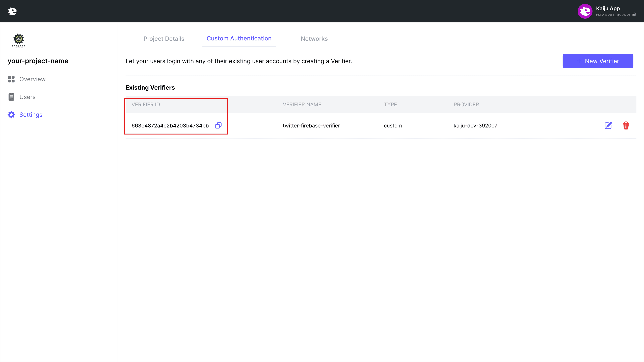644x362 pixels.
Task: Click the VERIFIER NAME column header
Action: point(302,105)
